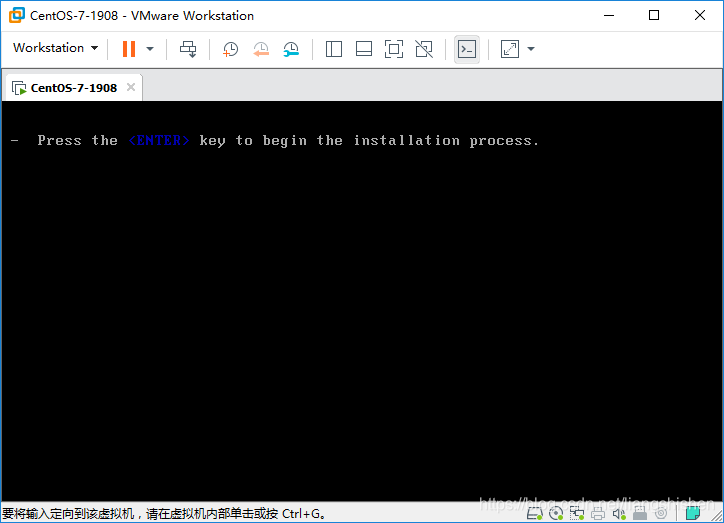Expand the power options dropdown arrow

coord(150,48)
